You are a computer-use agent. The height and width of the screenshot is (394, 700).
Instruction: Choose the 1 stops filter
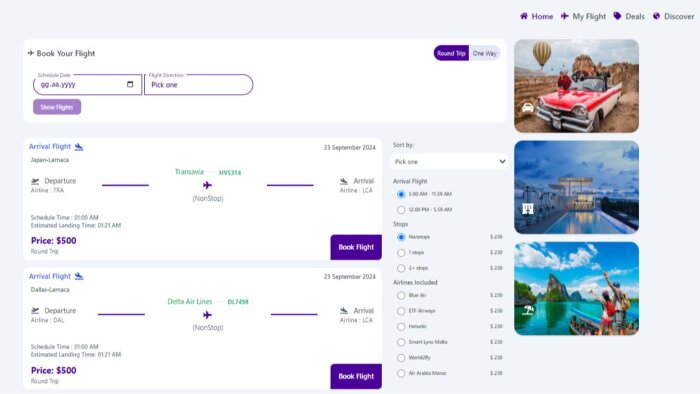point(401,253)
